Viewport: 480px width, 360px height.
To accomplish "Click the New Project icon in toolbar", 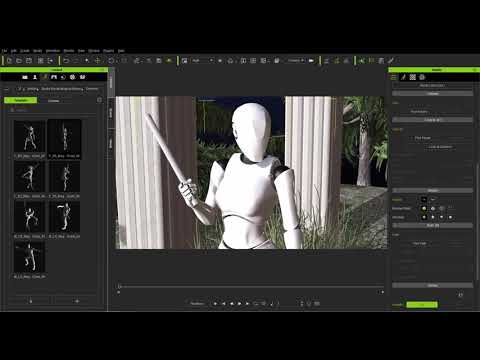I will click(x=9, y=61).
